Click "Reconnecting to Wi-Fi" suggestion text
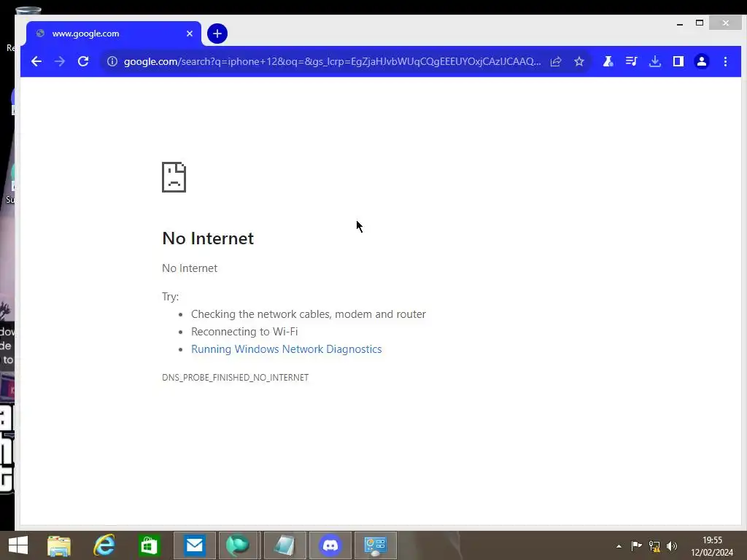The height and width of the screenshot is (560, 747). click(244, 332)
